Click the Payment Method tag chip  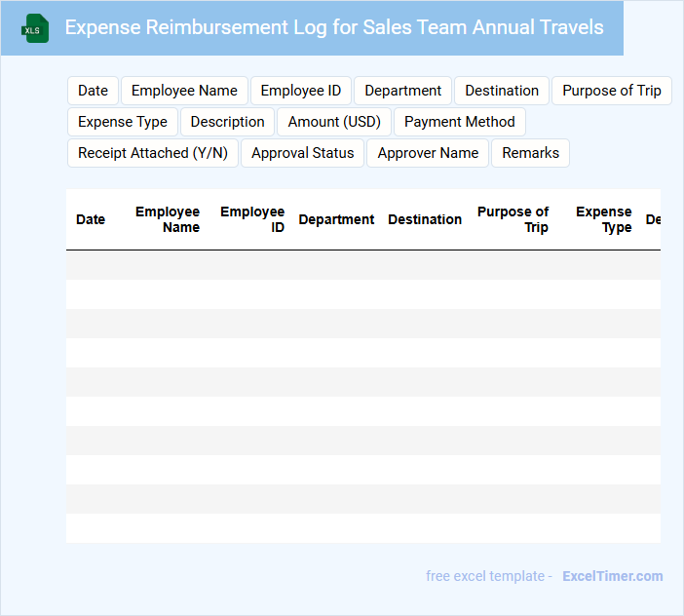tap(459, 122)
